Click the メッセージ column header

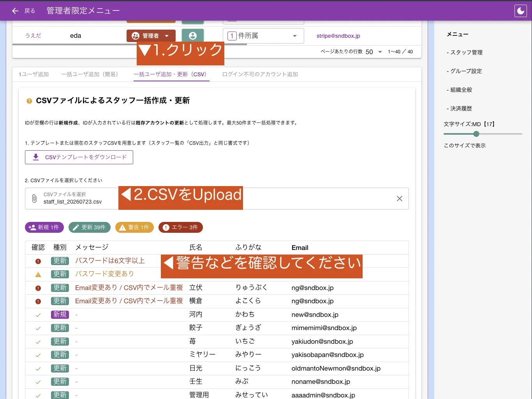(x=92, y=248)
